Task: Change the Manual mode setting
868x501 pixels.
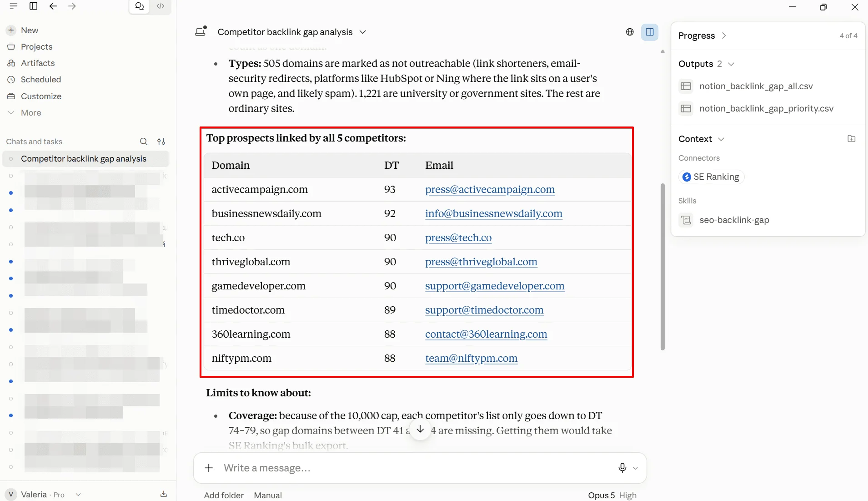Action: pyautogui.click(x=268, y=495)
